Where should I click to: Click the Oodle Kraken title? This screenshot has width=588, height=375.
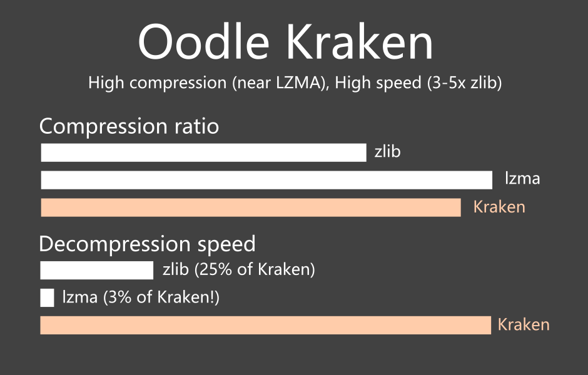(x=285, y=42)
